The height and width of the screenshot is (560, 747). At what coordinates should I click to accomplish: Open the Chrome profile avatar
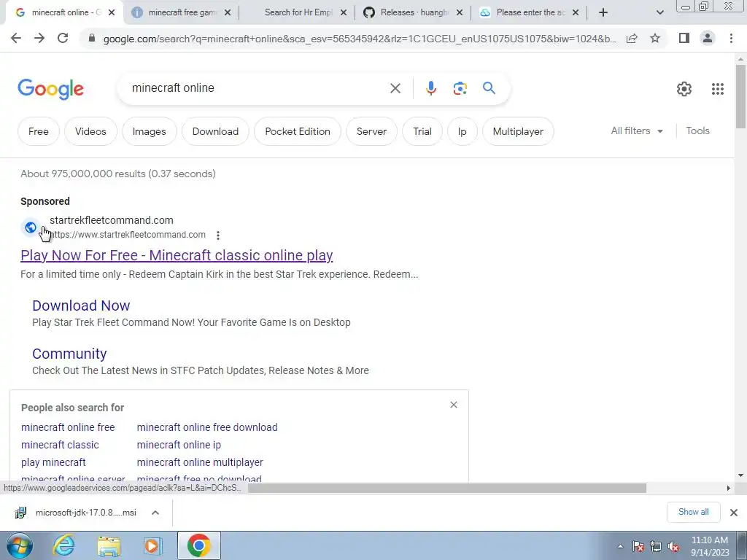[x=708, y=38]
